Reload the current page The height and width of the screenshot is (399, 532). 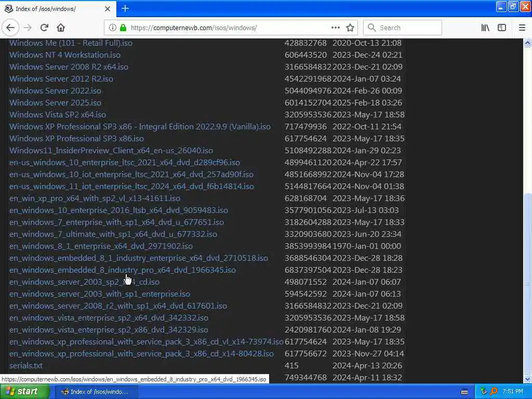[44, 28]
